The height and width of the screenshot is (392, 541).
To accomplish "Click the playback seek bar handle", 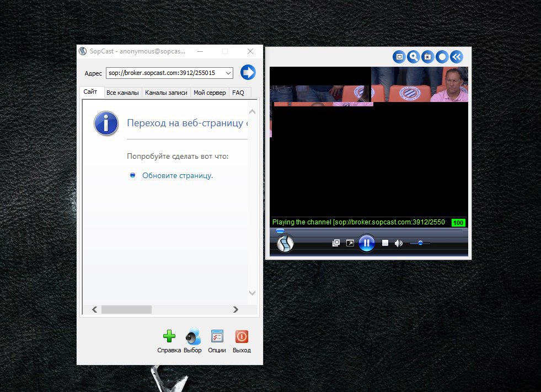I will 280,230.
